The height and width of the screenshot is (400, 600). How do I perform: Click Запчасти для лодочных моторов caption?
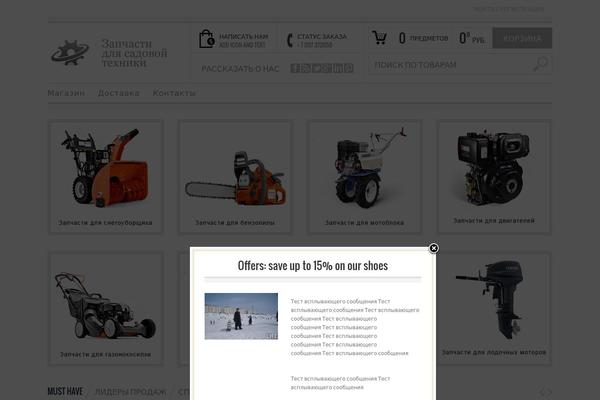pos(494,352)
